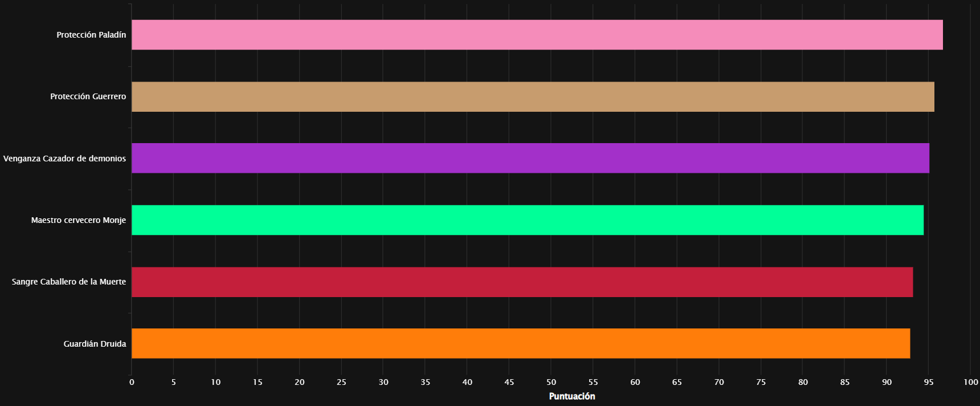This screenshot has height=406, width=980.
Task: Click the pink Protección Paladín bar
Action: [537, 35]
